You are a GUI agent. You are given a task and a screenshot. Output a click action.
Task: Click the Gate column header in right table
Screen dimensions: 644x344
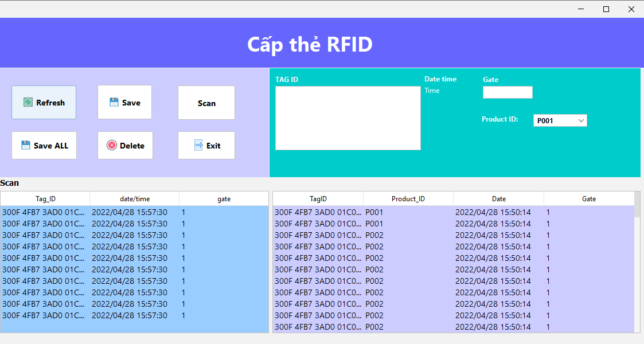pos(589,199)
